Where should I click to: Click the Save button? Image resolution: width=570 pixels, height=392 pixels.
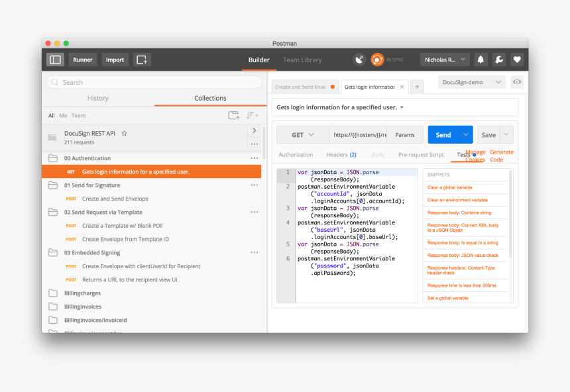(x=488, y=135)
